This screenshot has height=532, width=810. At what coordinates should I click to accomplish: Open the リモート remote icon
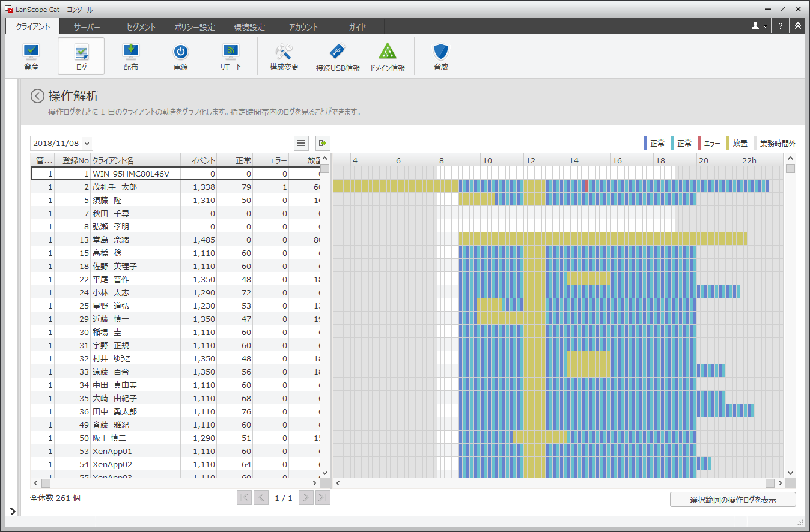(x=231, y=57)
